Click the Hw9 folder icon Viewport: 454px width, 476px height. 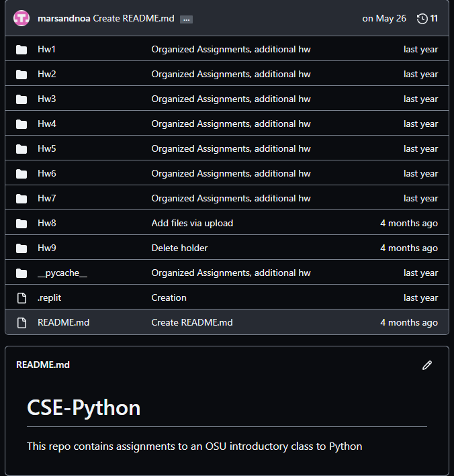(21, 248)
